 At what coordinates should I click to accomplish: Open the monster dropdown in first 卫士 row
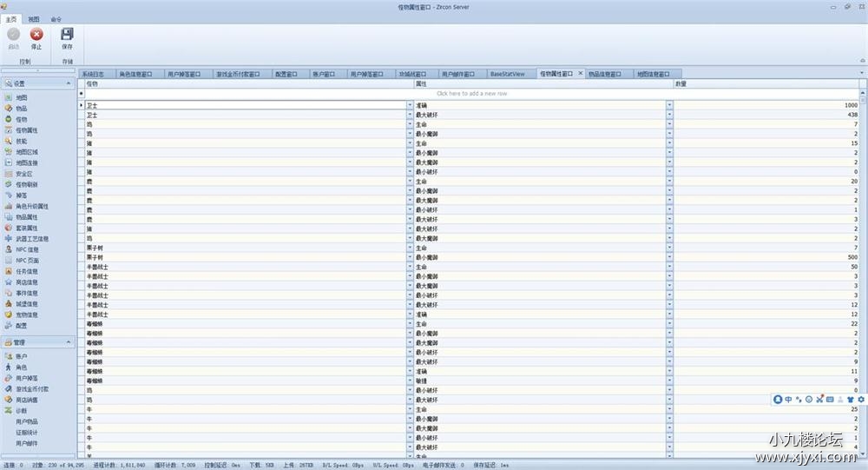(x=410, y=105)
